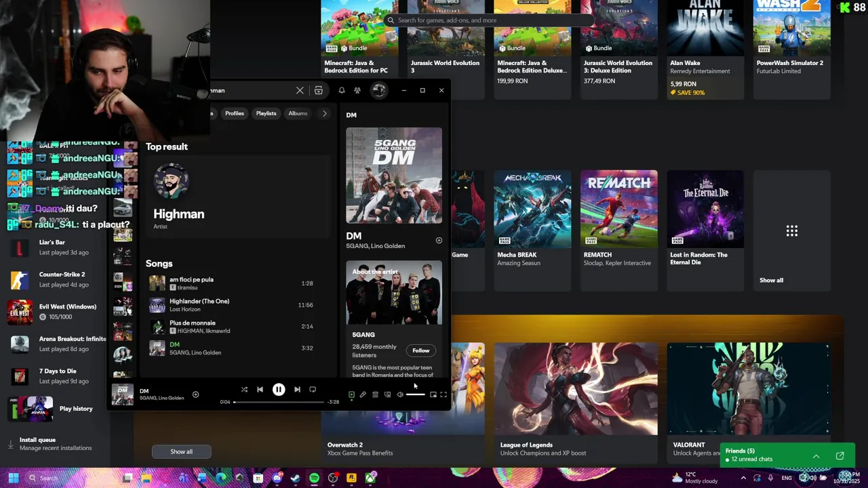Enter Spotify full screen mode
This screenshot has width=868, height=488.
(x=443, y=394)
